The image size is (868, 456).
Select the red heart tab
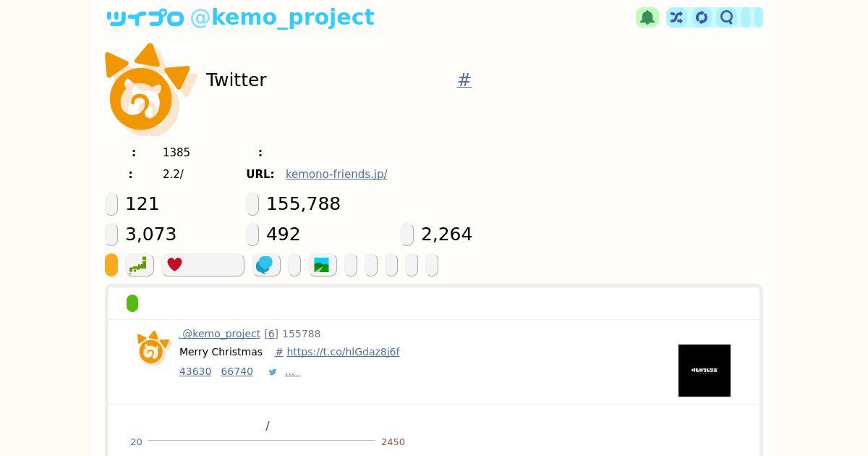tap(203, 265)
